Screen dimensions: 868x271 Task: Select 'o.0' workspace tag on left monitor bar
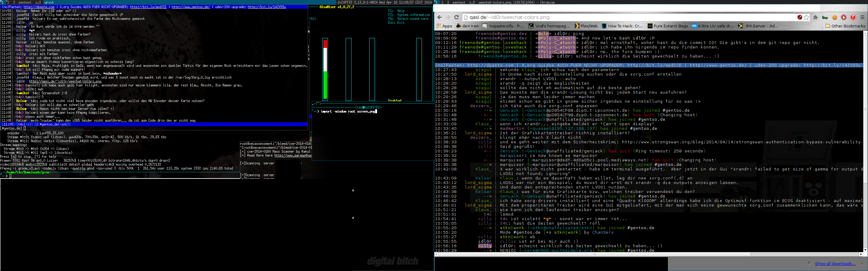point(38,2)
